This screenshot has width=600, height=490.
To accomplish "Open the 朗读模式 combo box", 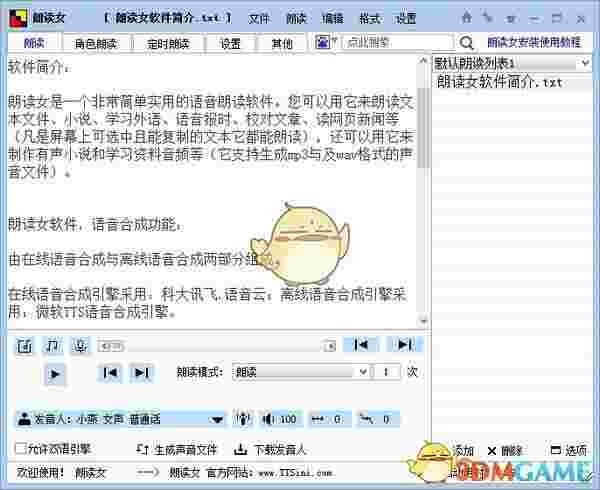I will [x=301, y=372].
